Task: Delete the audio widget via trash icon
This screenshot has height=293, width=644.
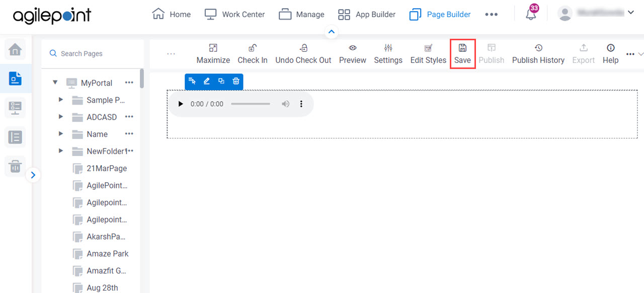Action: click(x=235, y=81)
